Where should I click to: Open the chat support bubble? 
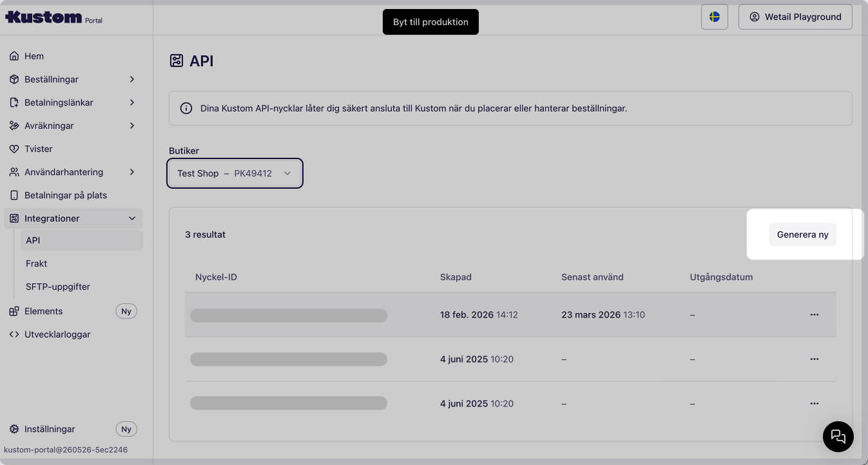pos(838,437)
